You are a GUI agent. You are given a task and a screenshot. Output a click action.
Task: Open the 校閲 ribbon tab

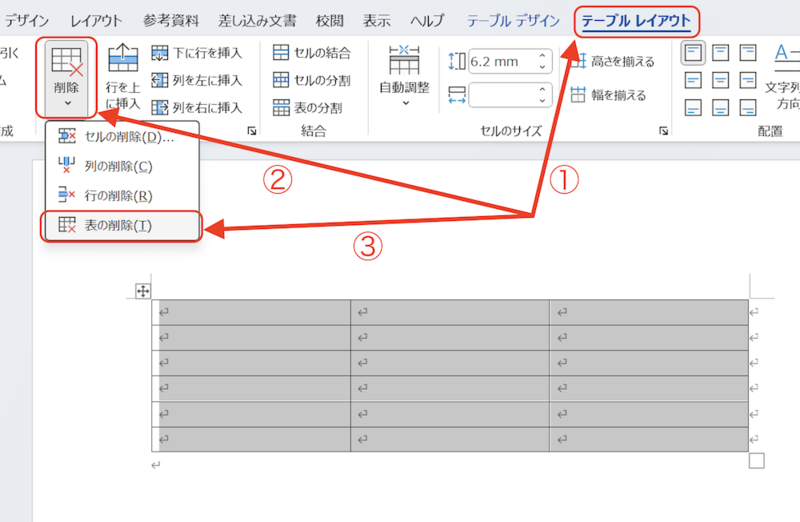click(x=330, y=21)
